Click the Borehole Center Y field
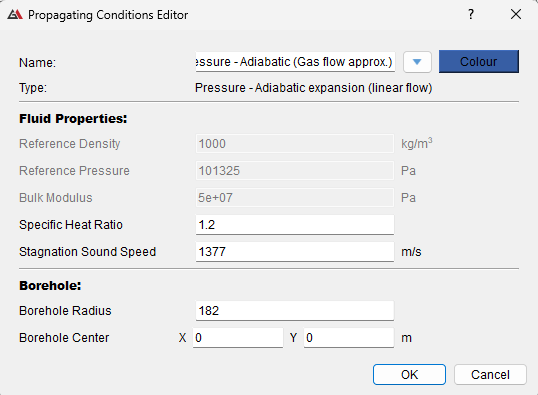Screen dimensions: 538x395 click(349, 338)
